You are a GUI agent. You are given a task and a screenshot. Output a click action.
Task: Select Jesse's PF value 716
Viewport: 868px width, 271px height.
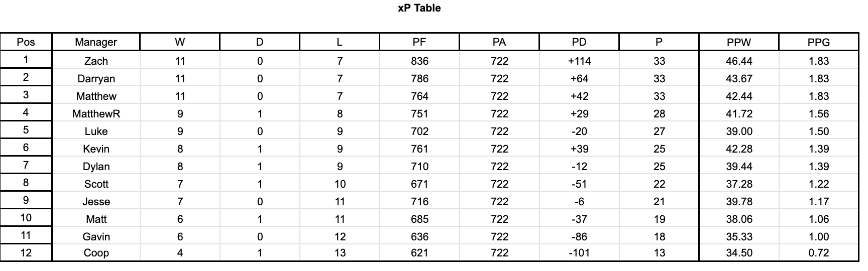coord(419,202)
